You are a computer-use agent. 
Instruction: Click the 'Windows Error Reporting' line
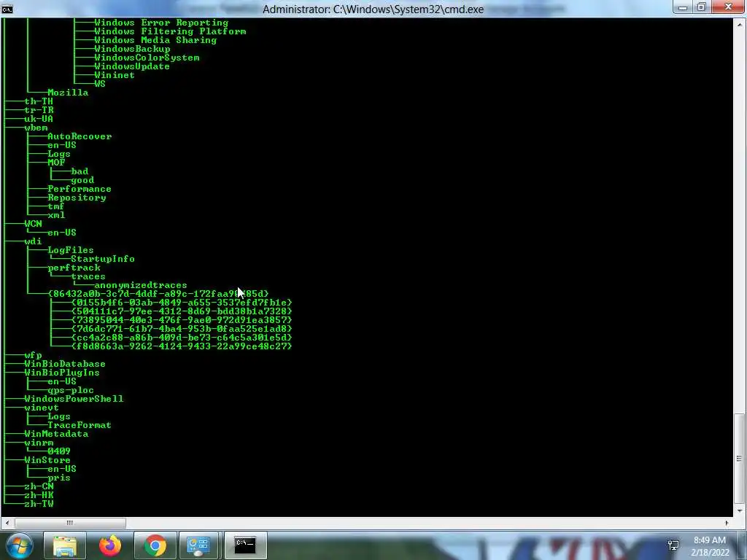[161, 23]
